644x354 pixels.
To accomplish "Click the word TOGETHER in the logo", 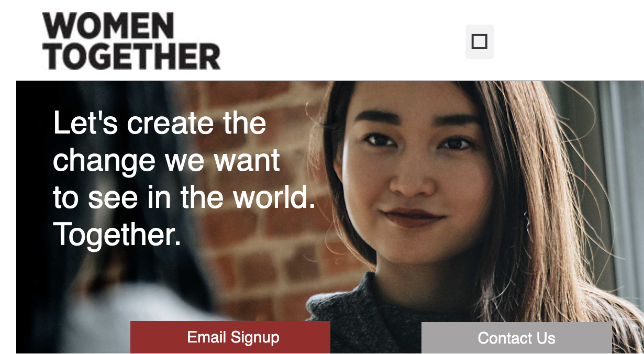I will tap(131, 57).
